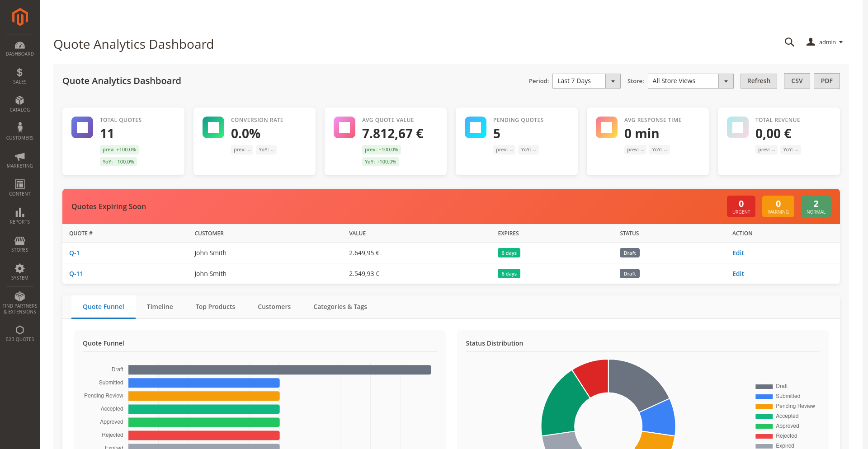Click the Warning count badge

tap(778, 206)
